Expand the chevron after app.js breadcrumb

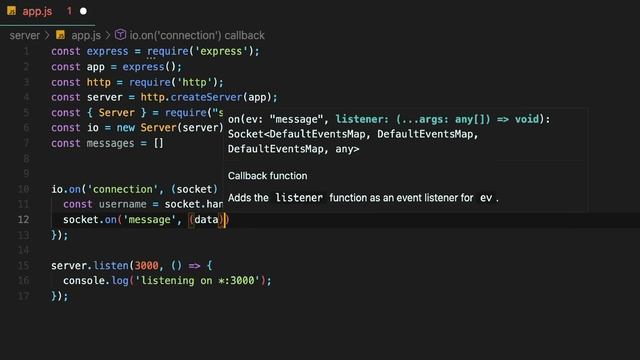pyautogui.click(x=108, y=36)
